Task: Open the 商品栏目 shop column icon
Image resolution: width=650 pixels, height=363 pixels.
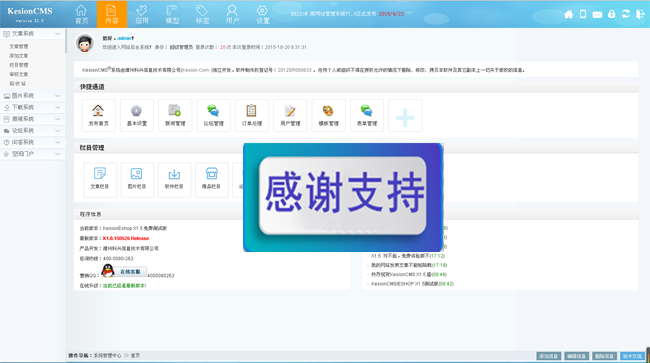Action: tap(211, 180)
